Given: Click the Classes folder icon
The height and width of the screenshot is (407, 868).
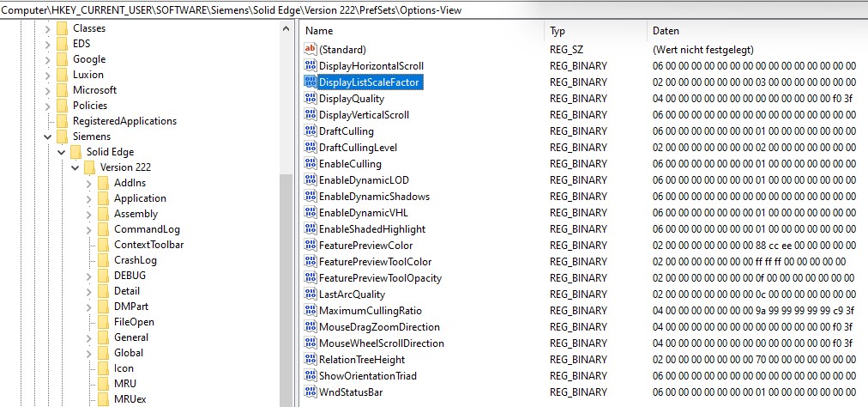Looking at the screenshot, I should [62, 28].
